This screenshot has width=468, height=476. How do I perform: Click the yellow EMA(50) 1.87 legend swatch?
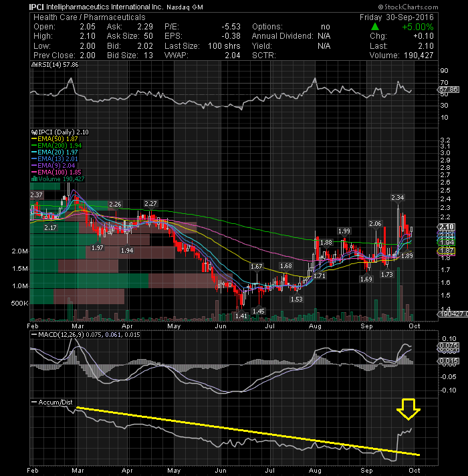(34, 139)
